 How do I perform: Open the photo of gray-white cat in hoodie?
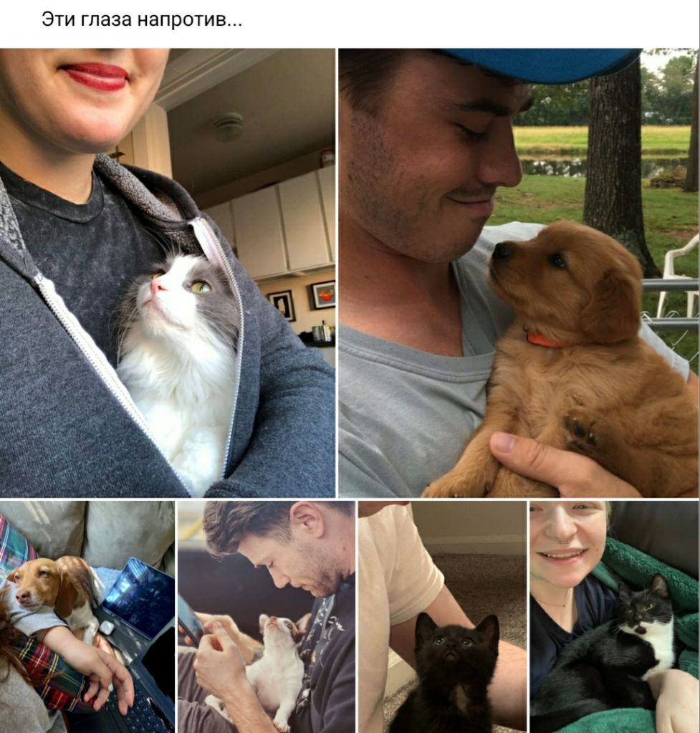168,273
